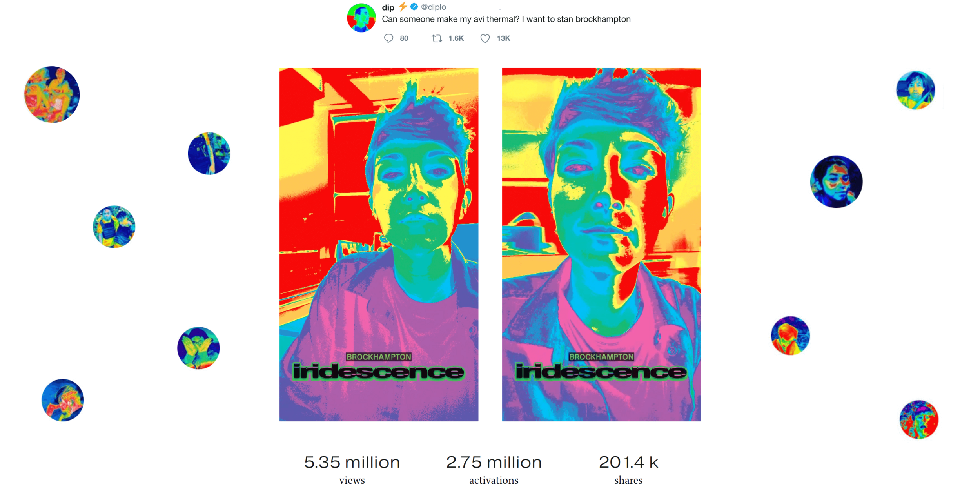Click the crossed-hands thermal circle avatar
The image size is (980, 499).
pos(198,348)
